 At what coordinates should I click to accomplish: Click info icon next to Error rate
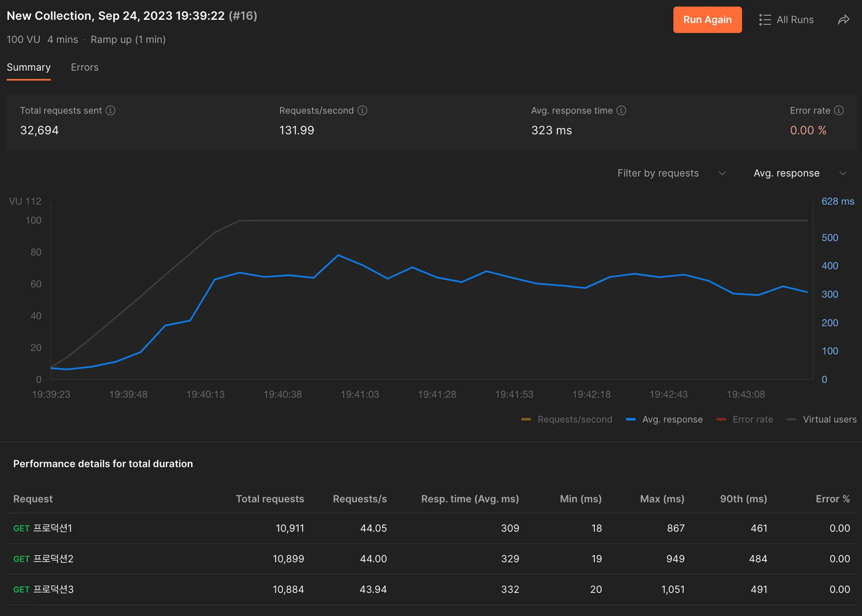(838, 110)
